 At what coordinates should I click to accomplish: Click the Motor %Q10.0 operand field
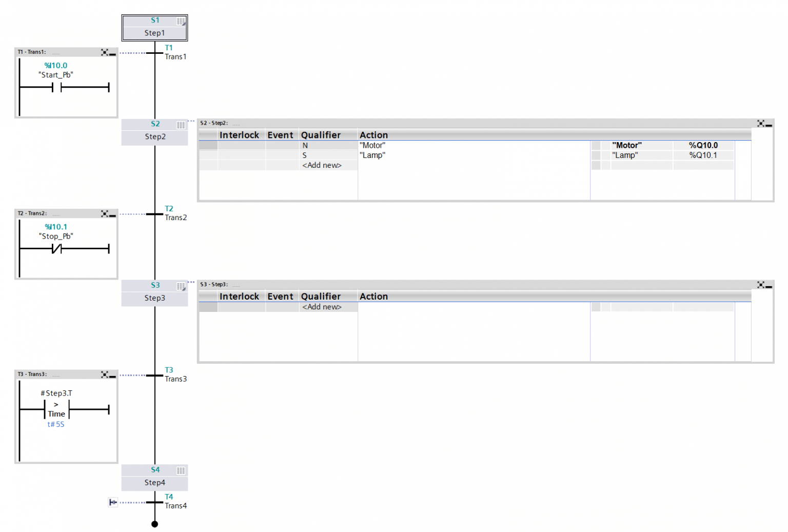(703, 145)
